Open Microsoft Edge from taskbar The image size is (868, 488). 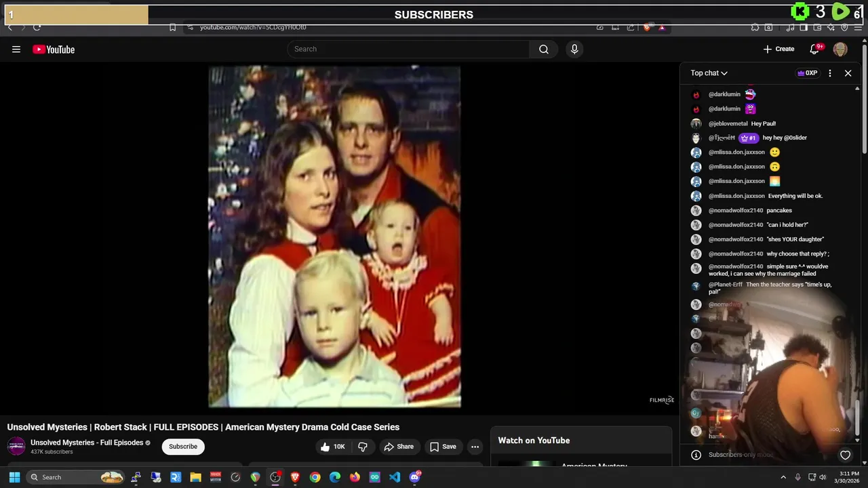(335, 477)
